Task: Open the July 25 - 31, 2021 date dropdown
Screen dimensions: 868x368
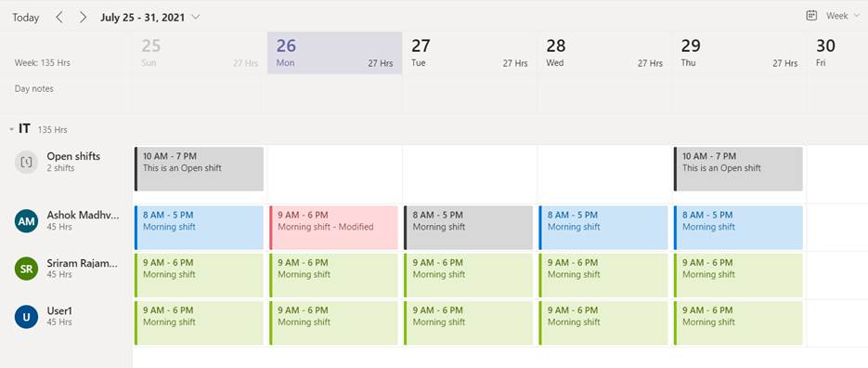Action: tap(150, 17)
